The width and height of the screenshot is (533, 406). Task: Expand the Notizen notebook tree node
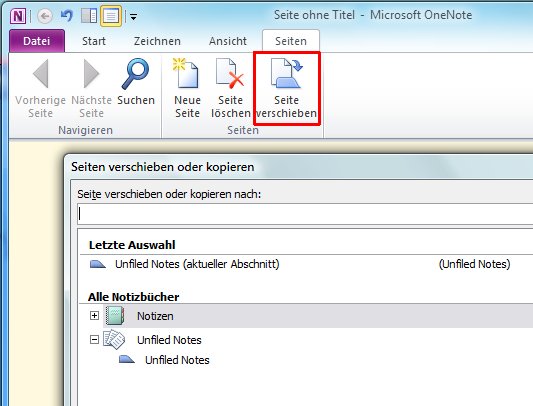pos(94,316)
